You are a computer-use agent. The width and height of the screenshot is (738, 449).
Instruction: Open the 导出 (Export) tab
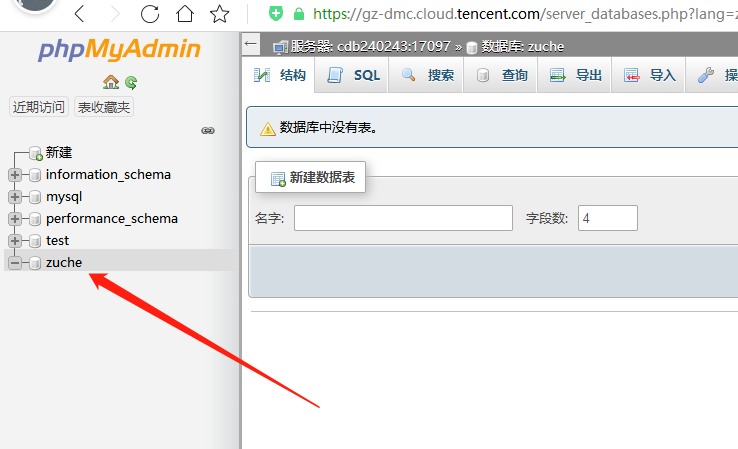(574, 75)
